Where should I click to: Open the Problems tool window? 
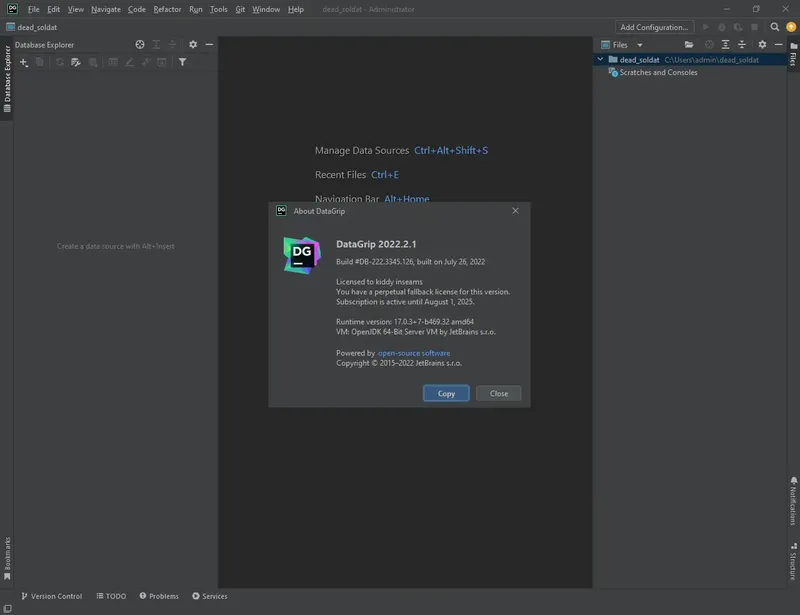click(x=159, y=596)
